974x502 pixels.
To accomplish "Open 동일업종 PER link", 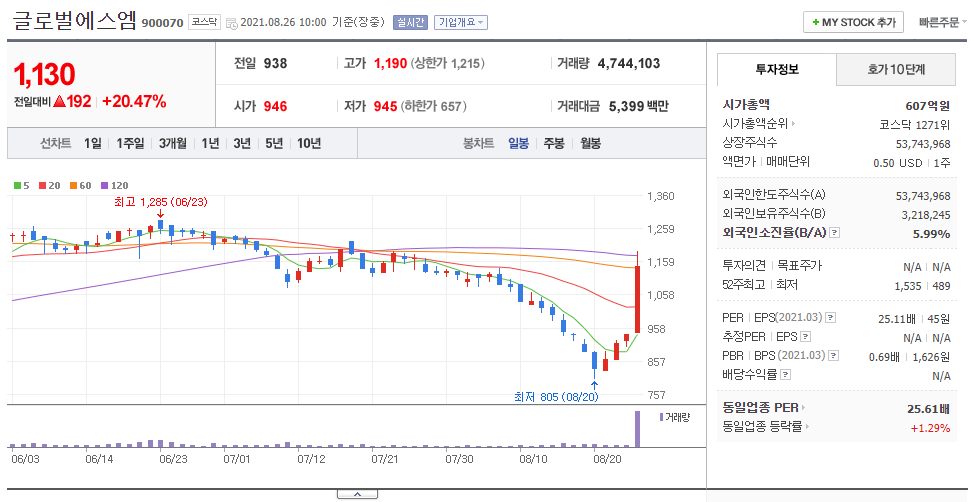I will pos(763,408).
